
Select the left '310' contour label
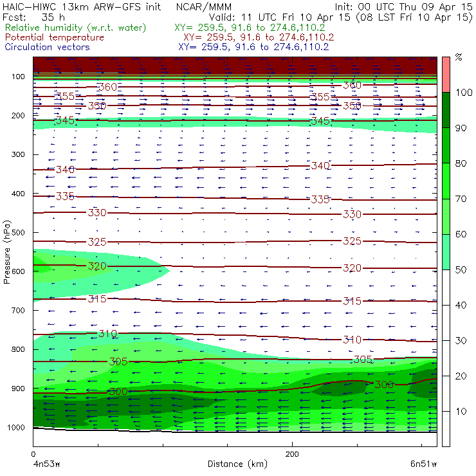(x=108, y=334)
